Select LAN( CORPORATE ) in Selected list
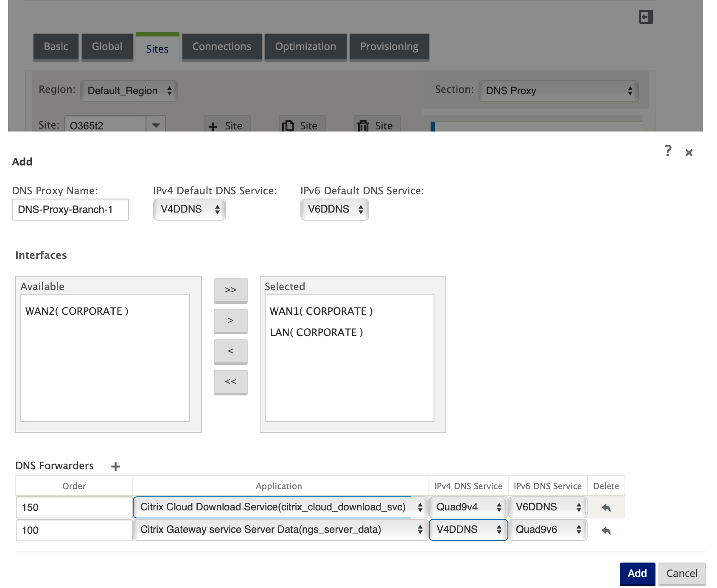 point(316,333)
